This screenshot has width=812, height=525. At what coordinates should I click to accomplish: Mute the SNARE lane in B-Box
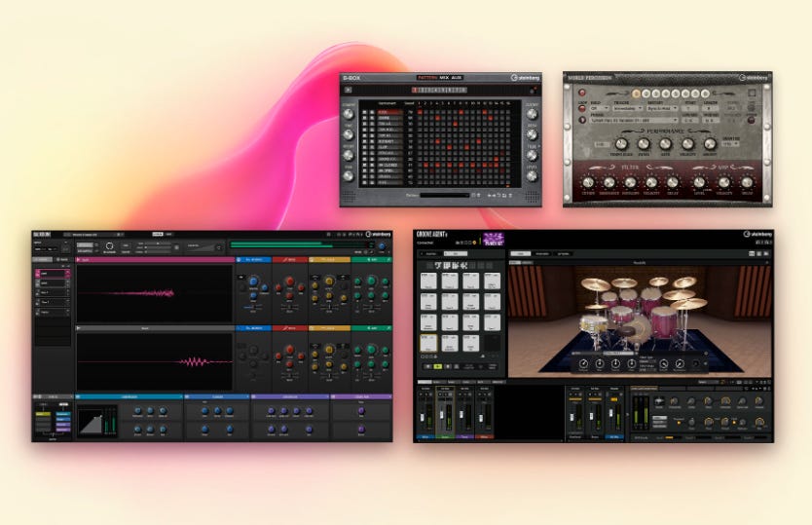tap(364, 118)
